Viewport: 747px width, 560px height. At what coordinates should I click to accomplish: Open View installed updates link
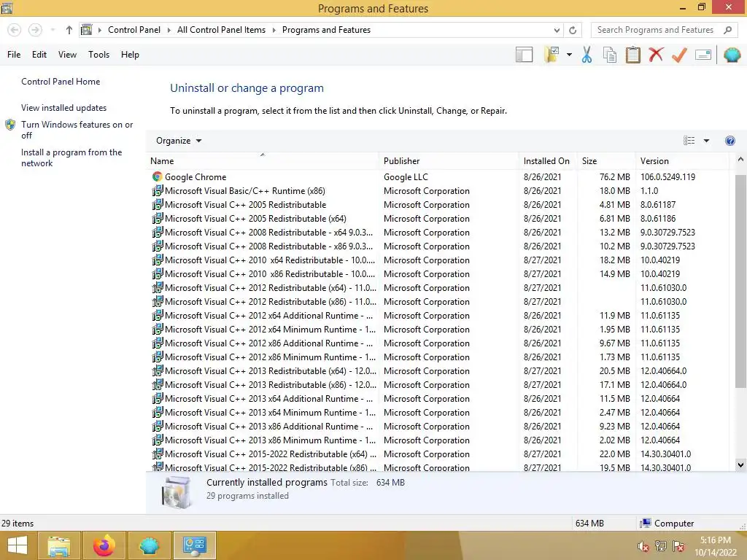click(x=64, y=108)
